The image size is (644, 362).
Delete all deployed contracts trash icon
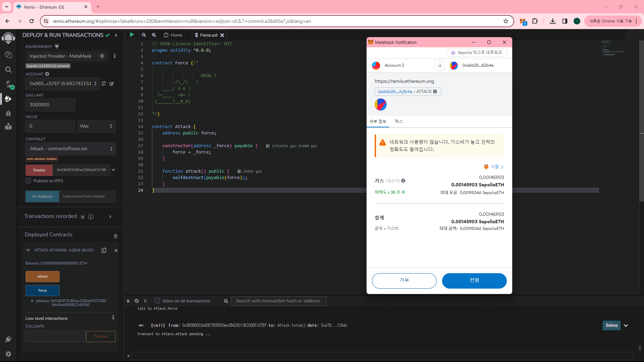pyautogui.click(x=116, y=236)
